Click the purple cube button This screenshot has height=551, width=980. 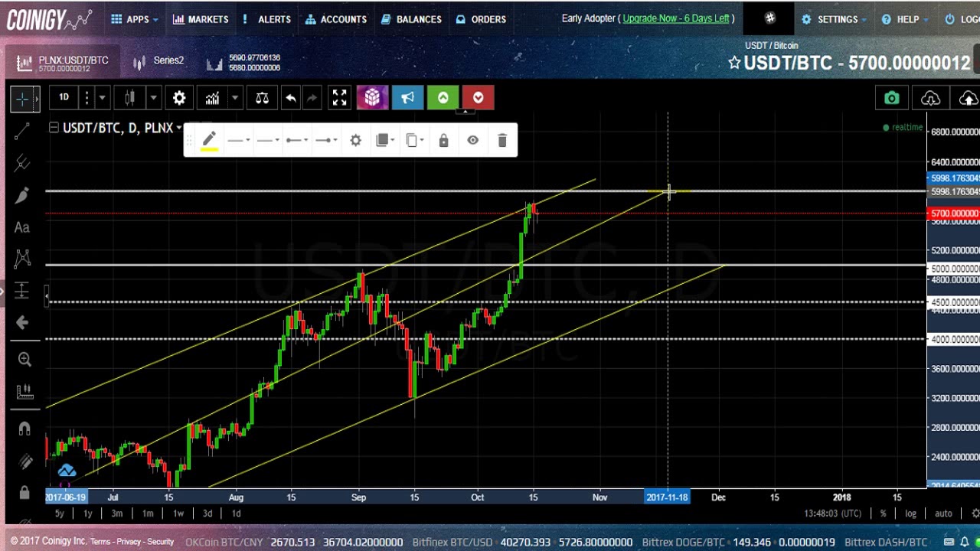[x=372, y=97]
